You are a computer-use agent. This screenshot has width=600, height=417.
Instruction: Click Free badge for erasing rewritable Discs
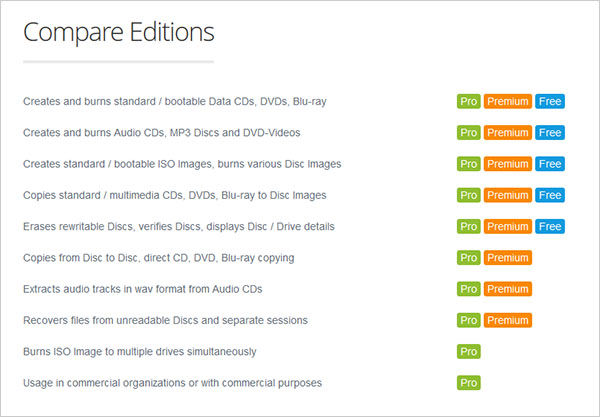tap(550, 226)
